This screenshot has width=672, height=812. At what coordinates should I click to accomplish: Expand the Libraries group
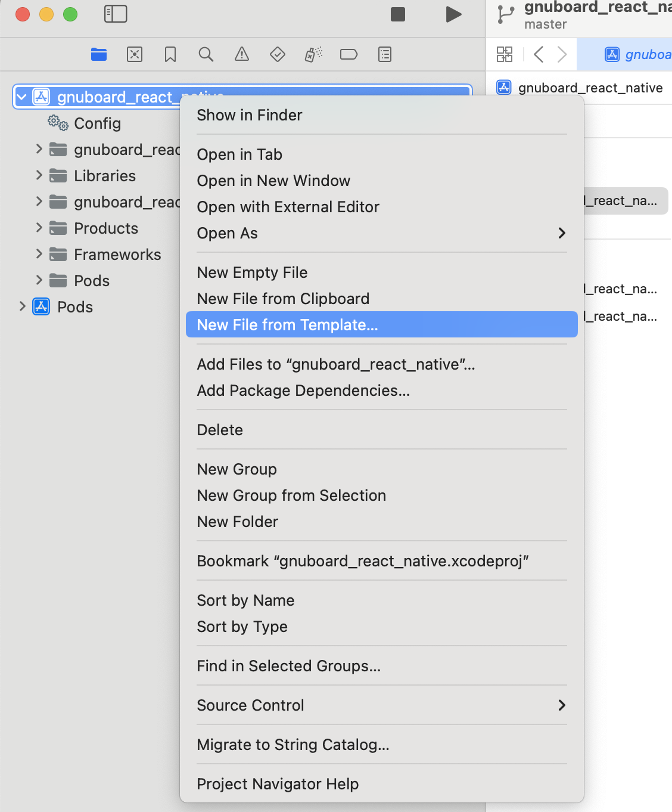point(39,175)
